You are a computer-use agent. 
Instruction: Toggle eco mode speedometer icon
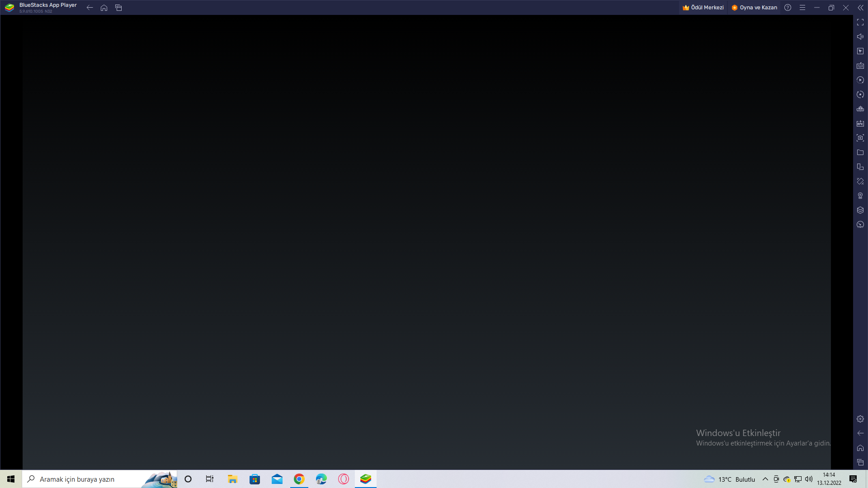click(x=860, y=225)
